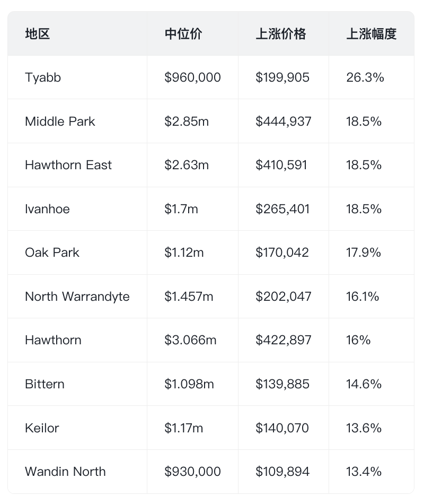Click the 13.4% growth percentage
The image size is (424, 504).
pyautogui.click(x=364, y=472)
